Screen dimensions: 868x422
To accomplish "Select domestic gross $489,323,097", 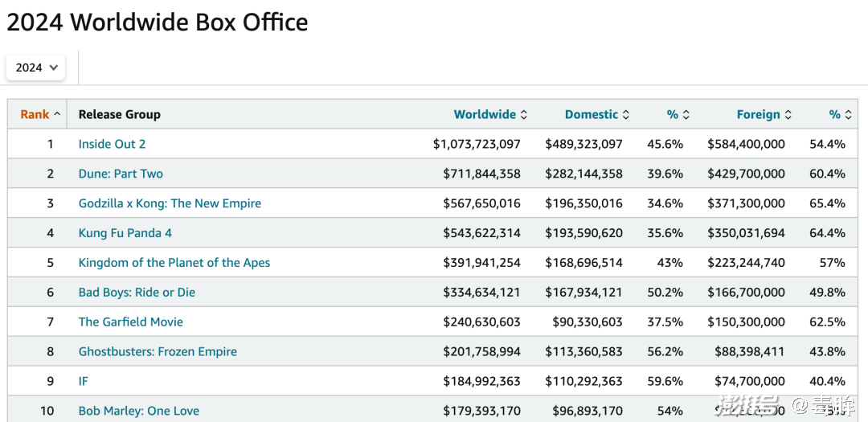I will 584,144.
